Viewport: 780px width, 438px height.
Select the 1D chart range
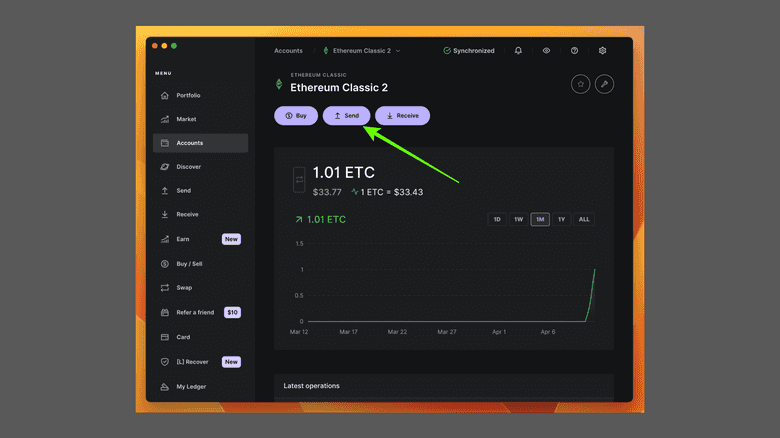[x=497, y=219]
